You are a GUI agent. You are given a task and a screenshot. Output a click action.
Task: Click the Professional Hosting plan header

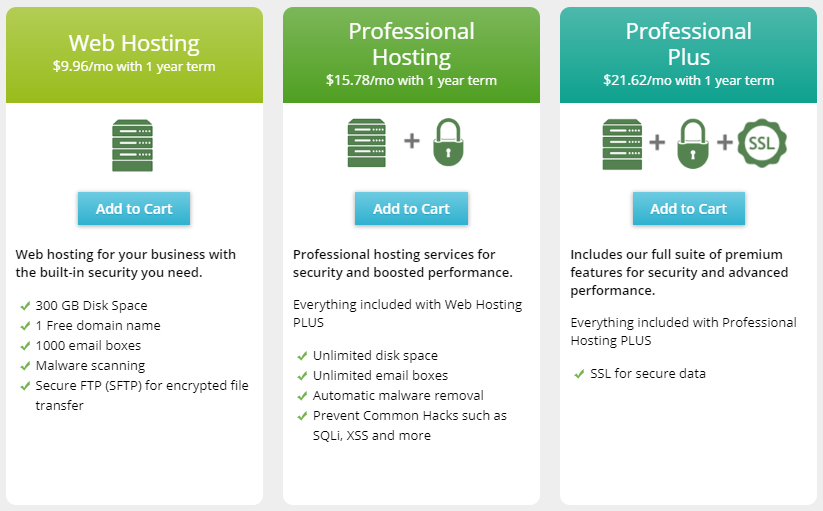pyautogui.click(x=411, y=44)
